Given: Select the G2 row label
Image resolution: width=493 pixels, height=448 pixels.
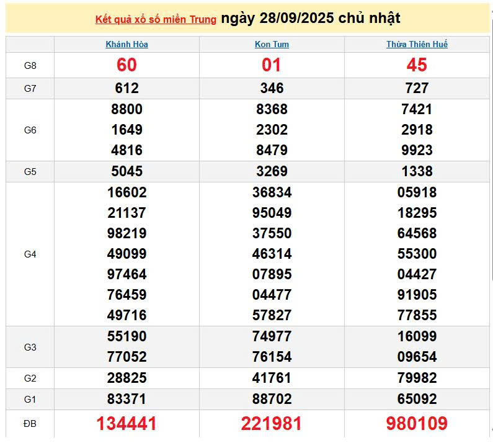Looking at the screenshot, I should 30,378.
